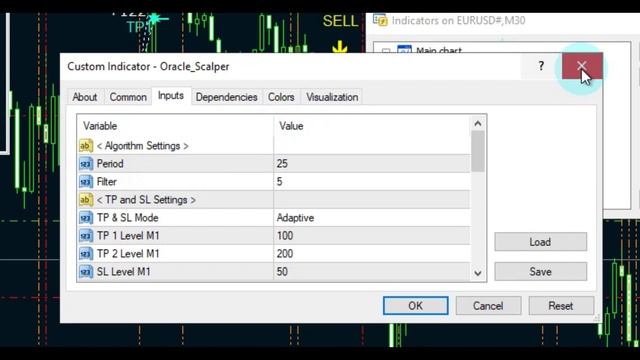Click the Reset button
Screen dimensions: 640x360
[x=561, y=306]
